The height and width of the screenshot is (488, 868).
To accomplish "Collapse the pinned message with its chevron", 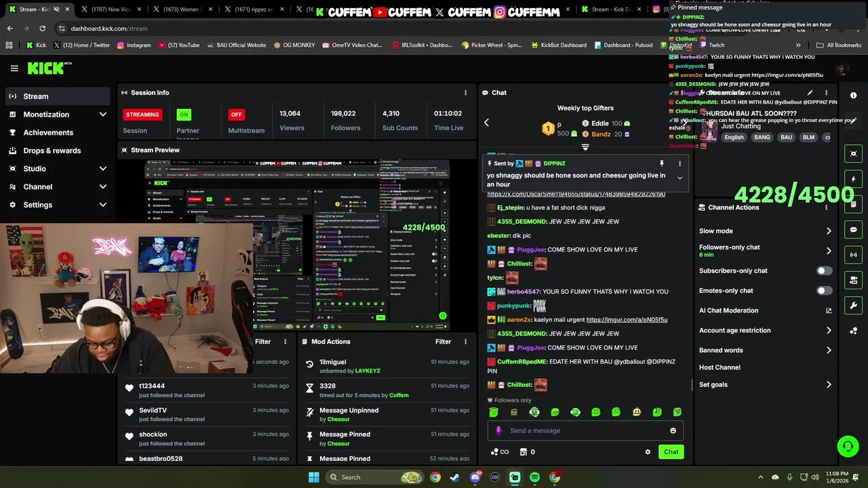I will 679,178.
